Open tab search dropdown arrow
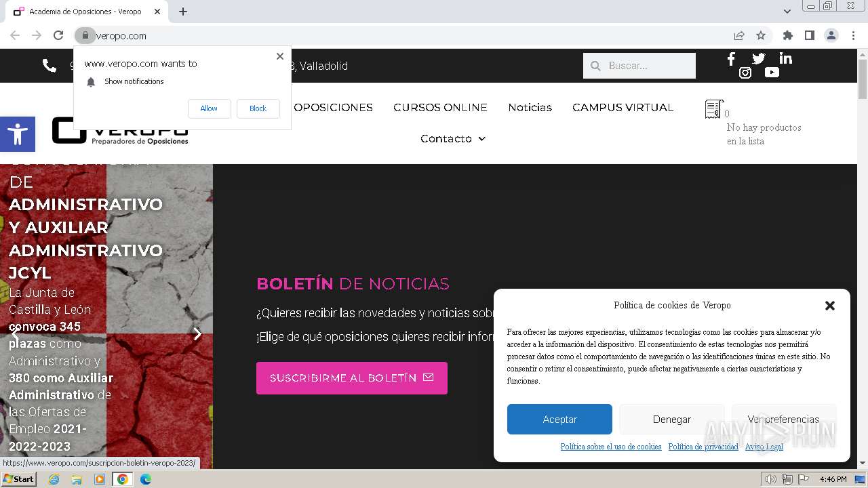The image size is (868, 488). (787, 12)
